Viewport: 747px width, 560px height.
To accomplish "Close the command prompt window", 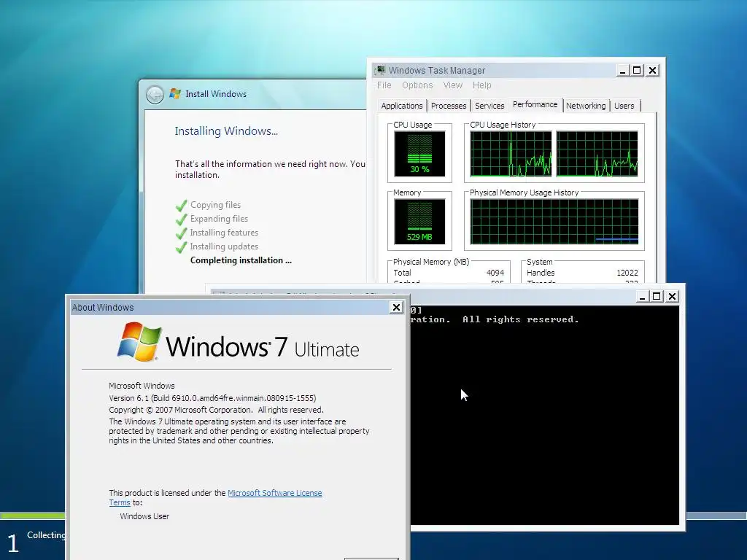I will [672, 296].
